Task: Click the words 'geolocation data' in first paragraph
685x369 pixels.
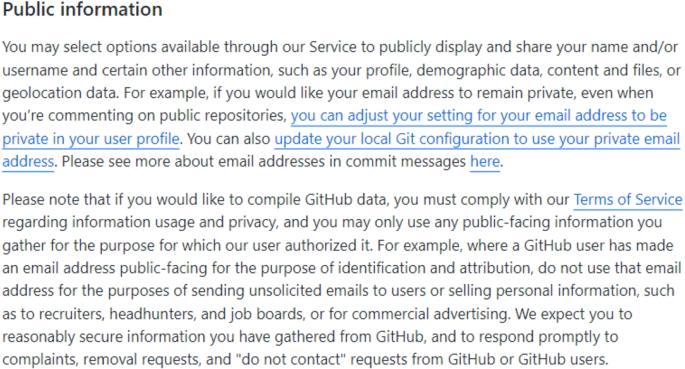Action: point(60,93)
